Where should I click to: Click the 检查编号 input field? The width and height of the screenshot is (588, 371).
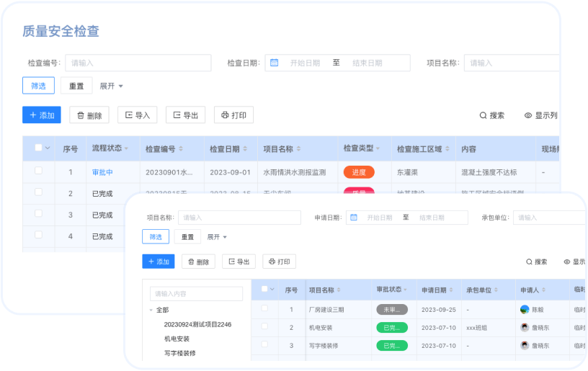pyautogui.click(x=138, y=63)
